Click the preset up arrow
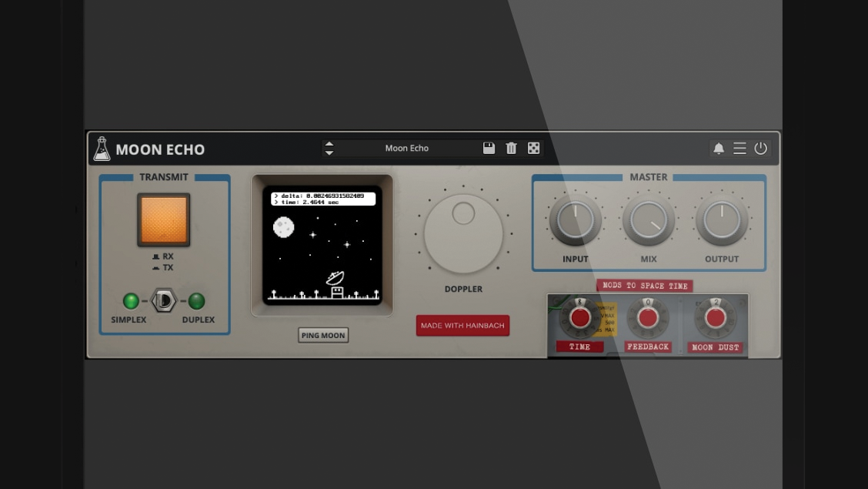The image size is (868, 489). (x=329, y=144)
